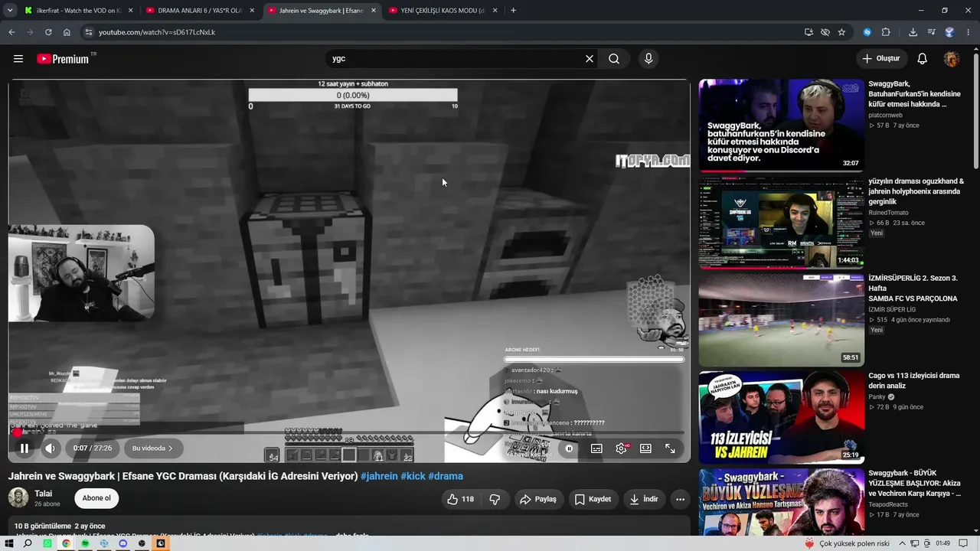Viewport: 980px width, 551px height.
Task: Enter fullscreen mode
Action: coord(670,448)
